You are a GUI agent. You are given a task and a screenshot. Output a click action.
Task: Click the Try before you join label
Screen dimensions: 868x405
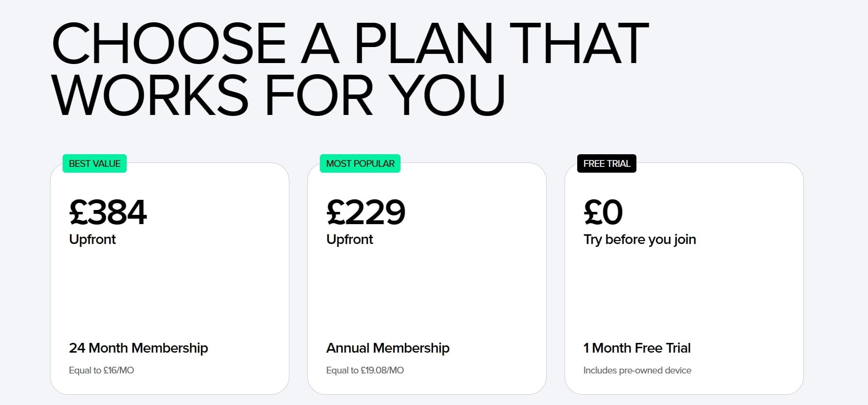coord(639,239)
